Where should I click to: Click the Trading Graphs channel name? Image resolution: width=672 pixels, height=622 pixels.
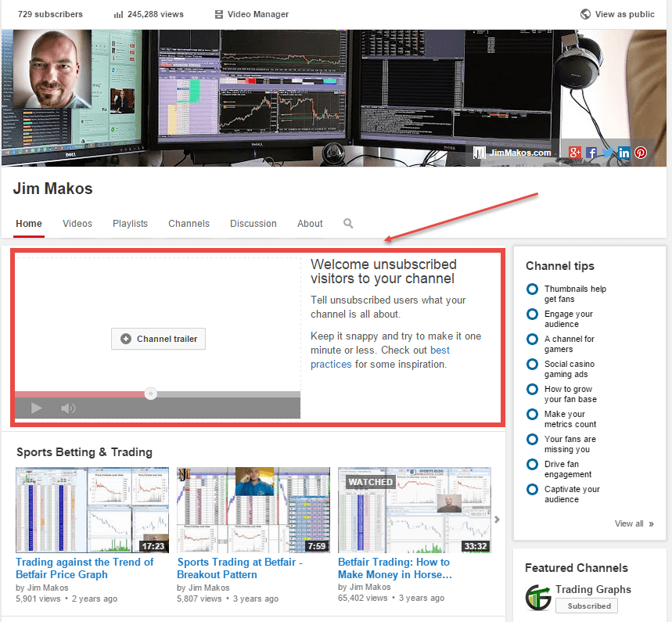click(593, 589)
